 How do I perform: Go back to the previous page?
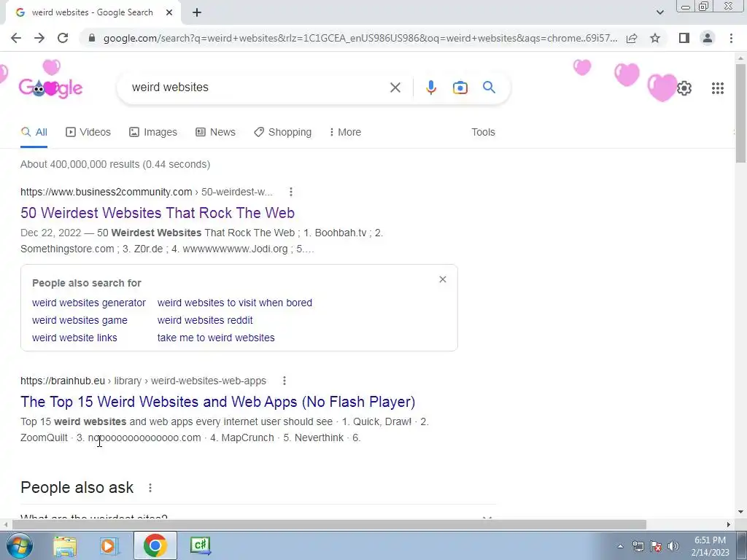[x=16, y=38]
